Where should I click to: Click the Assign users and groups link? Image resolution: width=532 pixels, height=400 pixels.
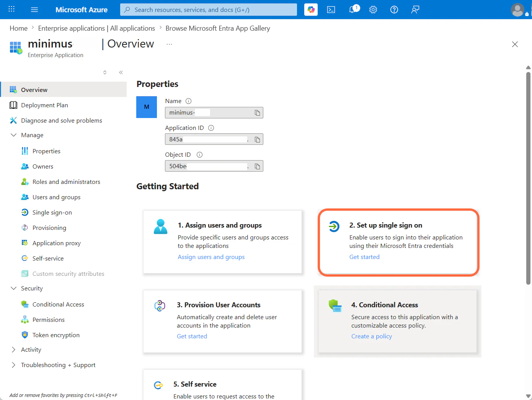pos(211,257)
